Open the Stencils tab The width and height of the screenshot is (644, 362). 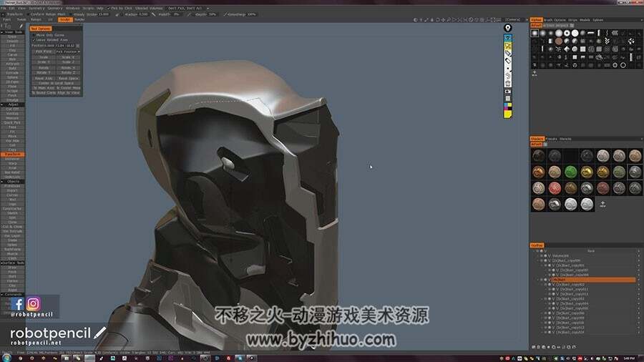pos(565,139)
